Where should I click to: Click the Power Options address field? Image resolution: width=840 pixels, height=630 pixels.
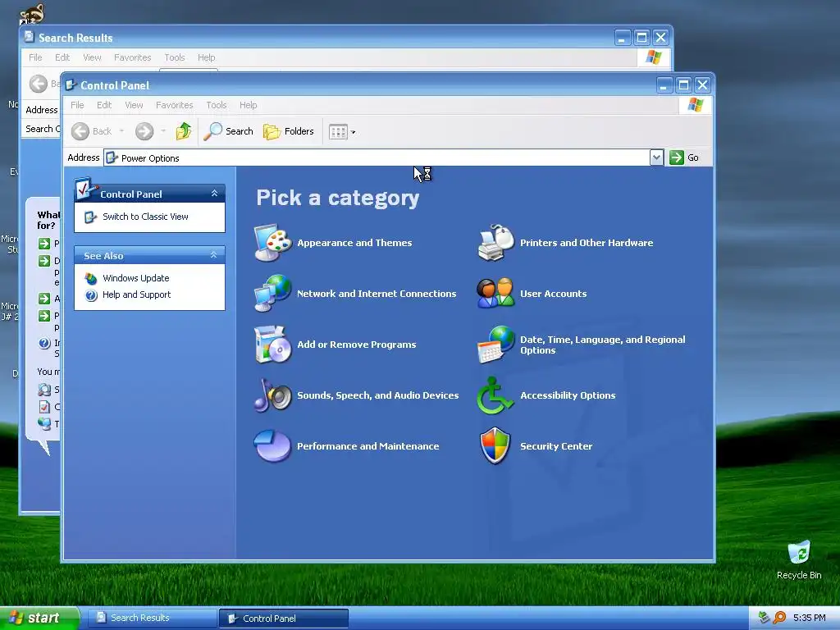pyautogui.click(x=377, y=158)
